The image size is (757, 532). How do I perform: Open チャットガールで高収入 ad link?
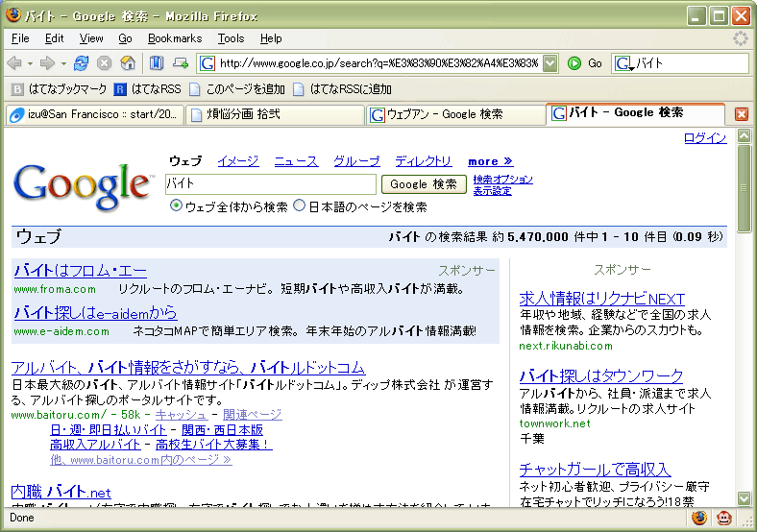pos(596,470)
